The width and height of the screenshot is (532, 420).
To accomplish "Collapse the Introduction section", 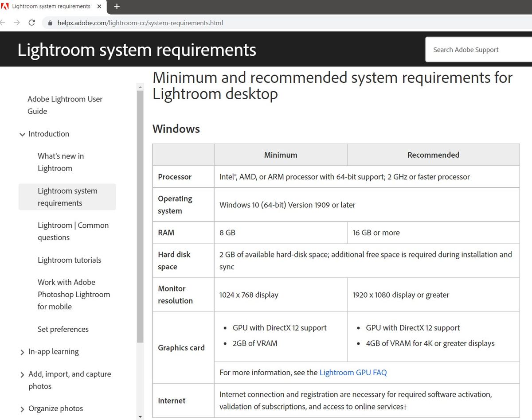I will pos(22,134).
